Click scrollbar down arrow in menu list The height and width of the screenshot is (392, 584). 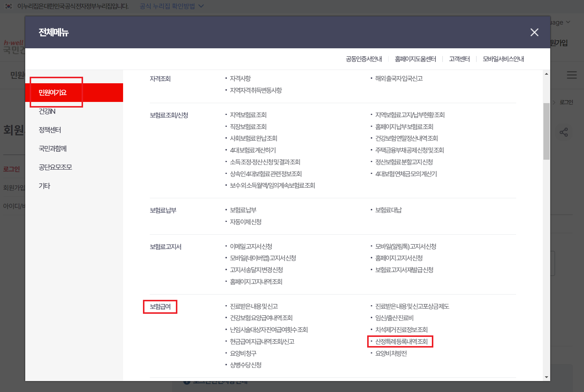click(x=546, y=377)
